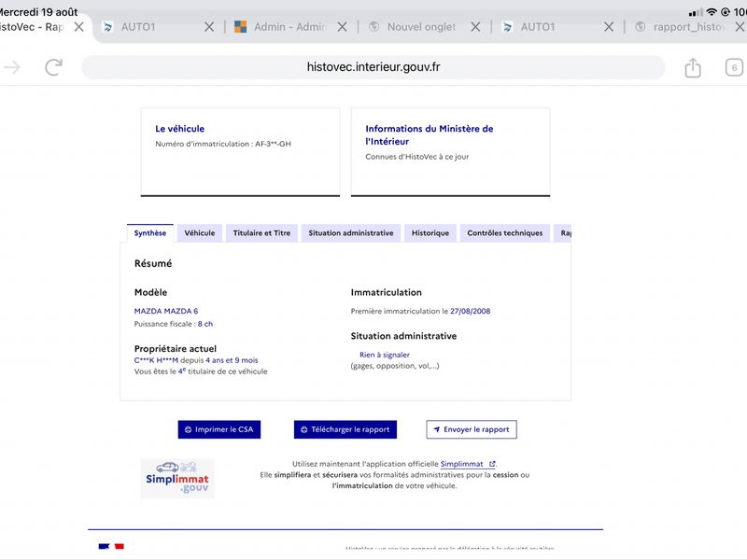Image resolution: width=747 pixels, height=560 pixels.
Task: Tap the cellular signal bars icon
Action: coord(696,12)
